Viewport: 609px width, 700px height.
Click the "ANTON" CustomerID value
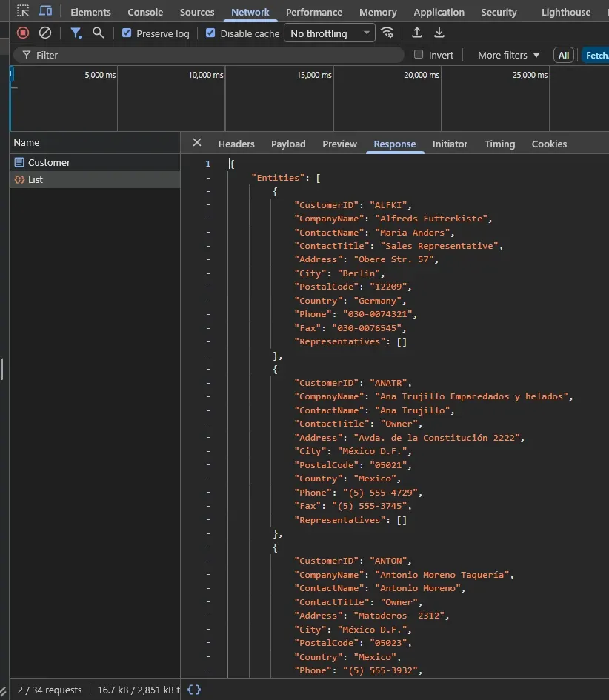pyautogui.click(x=388, y=560)
